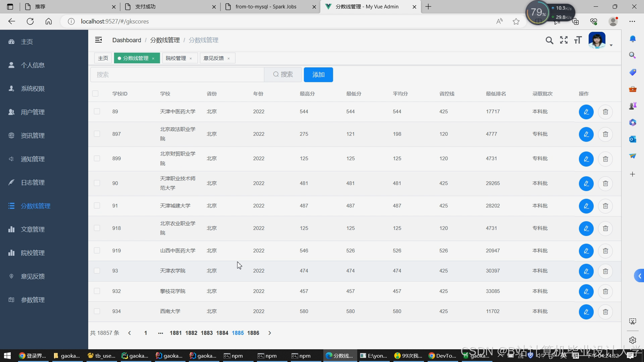This screenshot has width=644, height=362.
Task: Delete the 西南大学 row
Action: [605, 312]
